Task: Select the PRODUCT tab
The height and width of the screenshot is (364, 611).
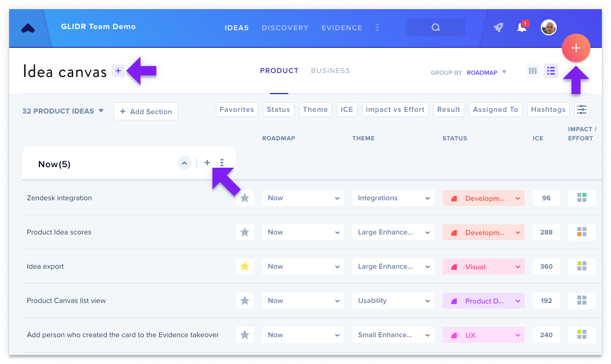Action: pyautogui.click(x=279, y=71)
